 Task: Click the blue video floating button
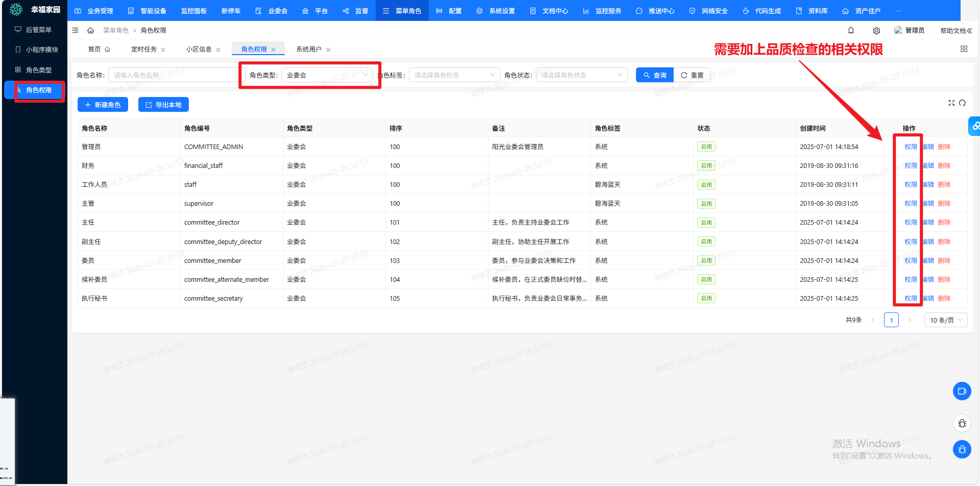point(962,391)
